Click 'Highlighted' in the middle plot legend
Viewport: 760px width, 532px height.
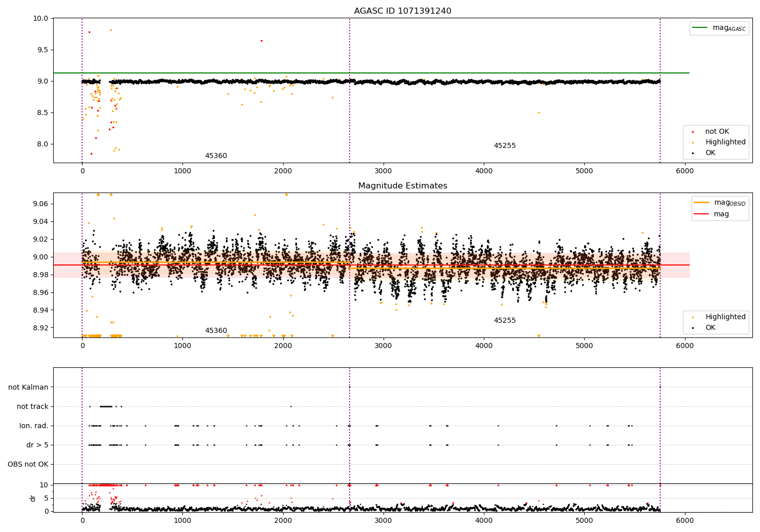click(x=726, y=317)
